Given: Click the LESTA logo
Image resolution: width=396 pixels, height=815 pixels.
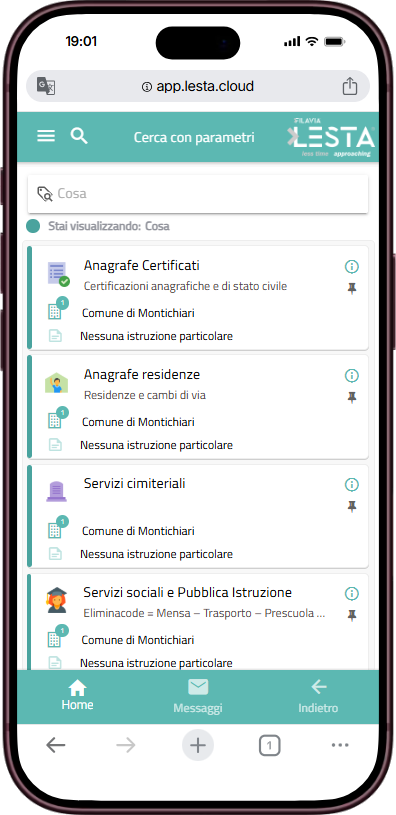Looking at the screenshot, I should coord(331,138).
